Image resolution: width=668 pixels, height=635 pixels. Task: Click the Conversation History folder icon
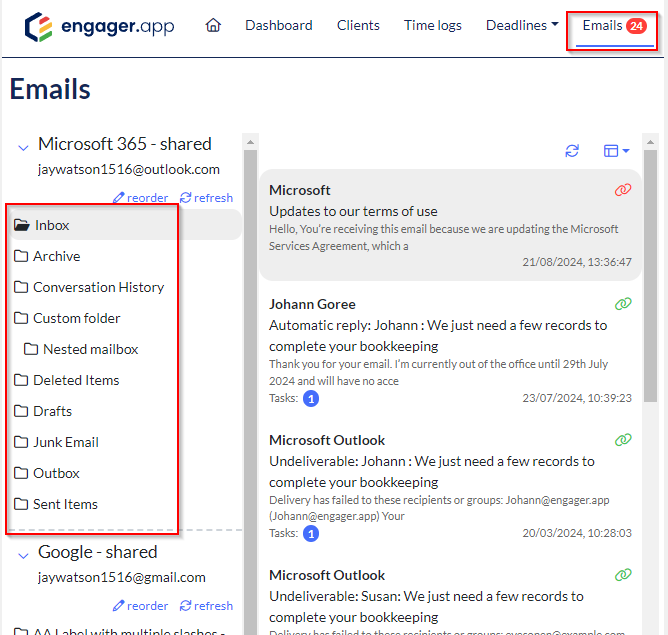coord(21,287)
